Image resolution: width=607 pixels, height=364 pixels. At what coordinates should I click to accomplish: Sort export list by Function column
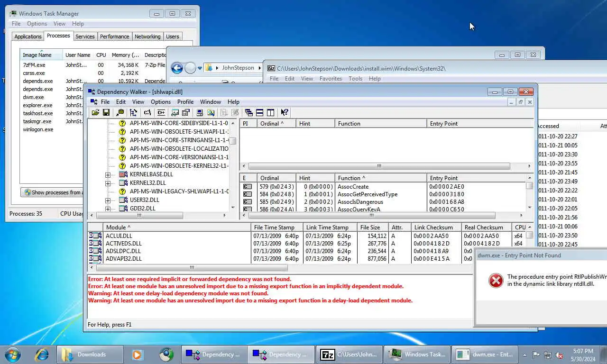click(x=380, y=178)
